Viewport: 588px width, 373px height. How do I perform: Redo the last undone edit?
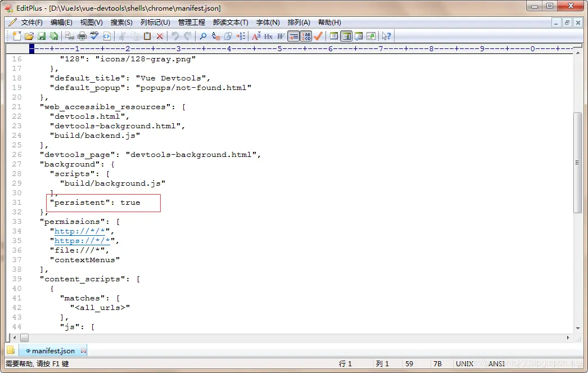tap(188, 36)
